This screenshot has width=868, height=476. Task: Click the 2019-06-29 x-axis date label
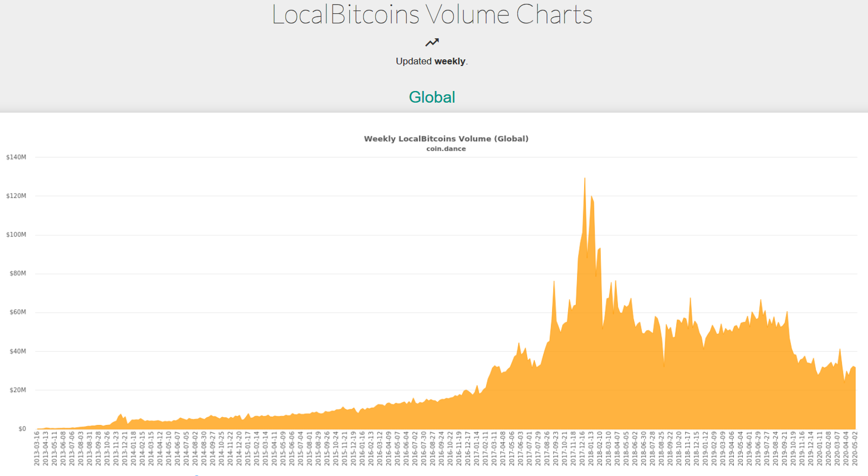pyautogui.click(x=758, y=449)
